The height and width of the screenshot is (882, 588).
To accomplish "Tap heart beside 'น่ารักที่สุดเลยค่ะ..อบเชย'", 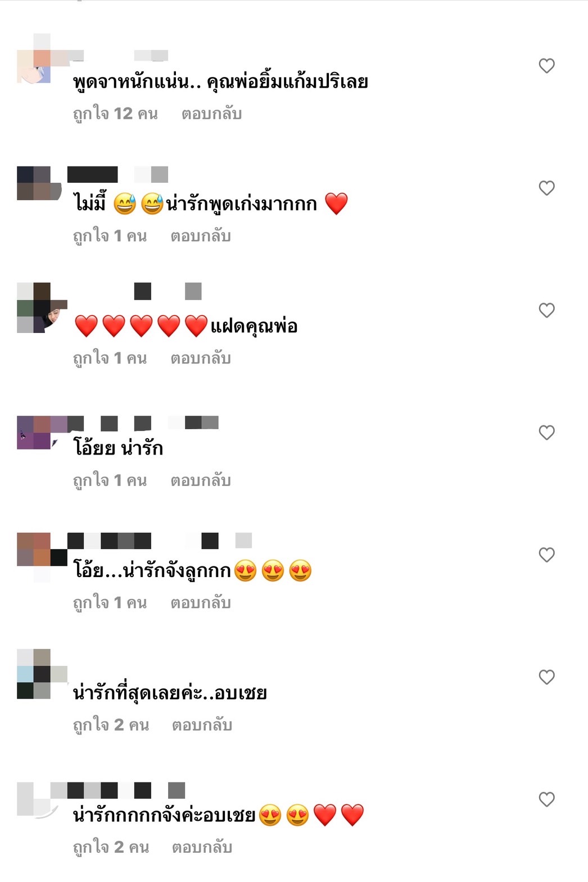I will coord(546,677).
